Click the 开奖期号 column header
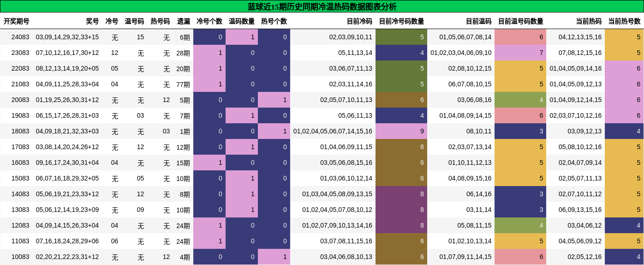This screenshot has width=644, height=265. click(x=17, y=21)
